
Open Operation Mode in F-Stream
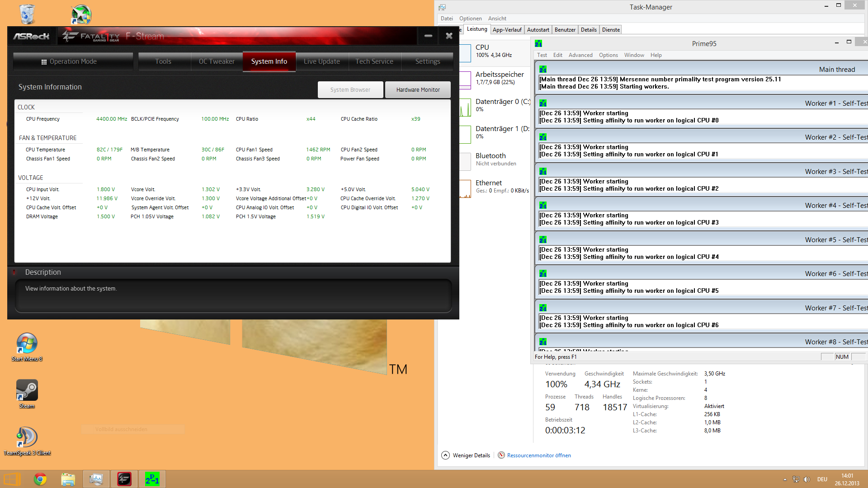click(73, 61)
